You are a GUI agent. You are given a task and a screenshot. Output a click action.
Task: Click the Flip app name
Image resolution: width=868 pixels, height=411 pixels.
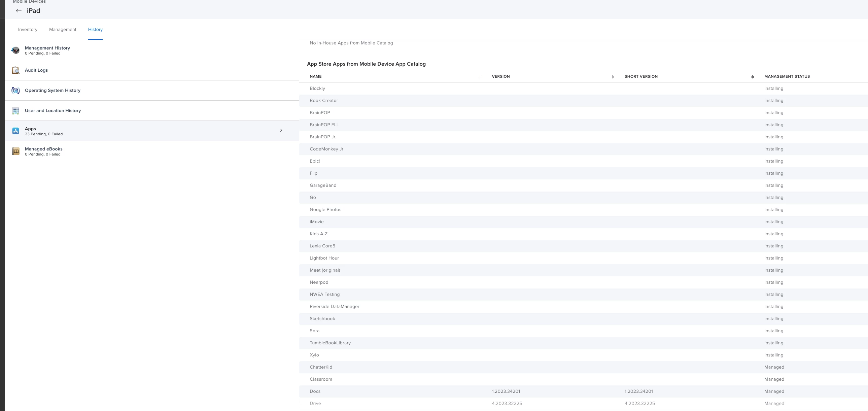tap(313, 173)
